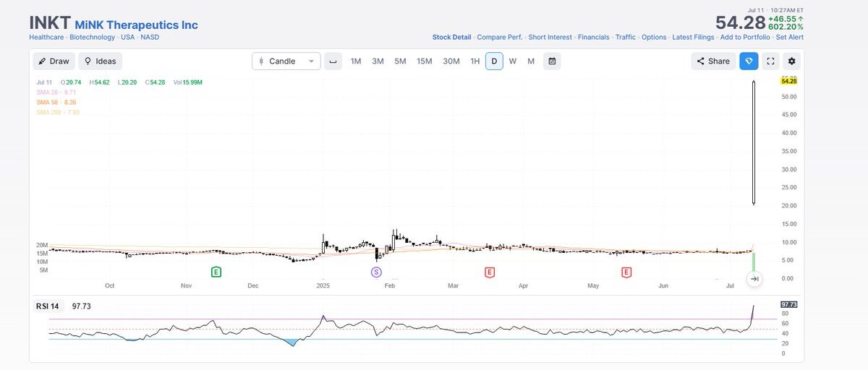Click the scroll-to-latest arrow button on chart
The width and height of the screenshot is (868, 370).
click(754, 279)
